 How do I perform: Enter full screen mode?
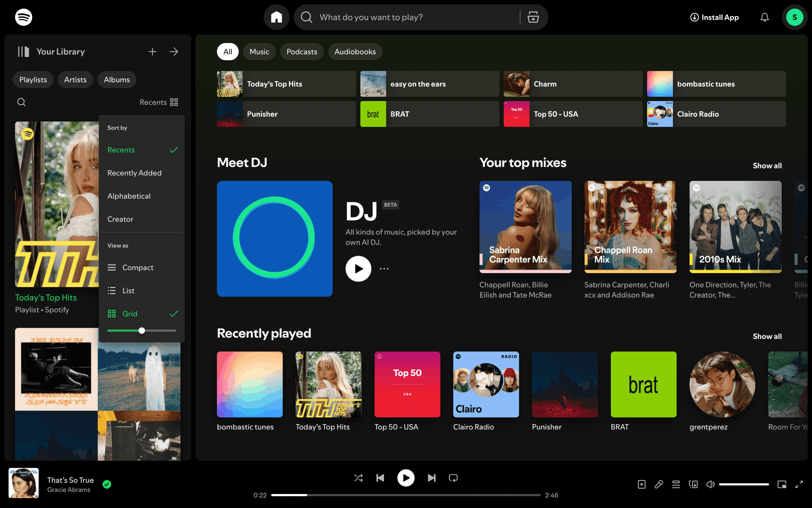(x=799, y=484)
